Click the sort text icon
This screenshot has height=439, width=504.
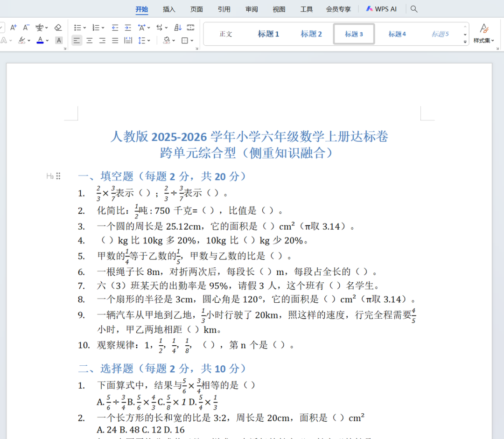tap(178, 28)
